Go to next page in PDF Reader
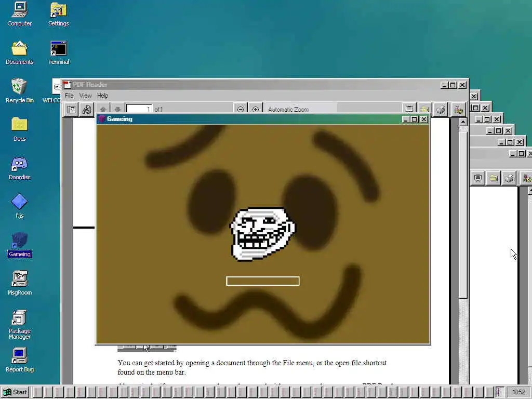532x399 pixels. [x=118, y=109]
